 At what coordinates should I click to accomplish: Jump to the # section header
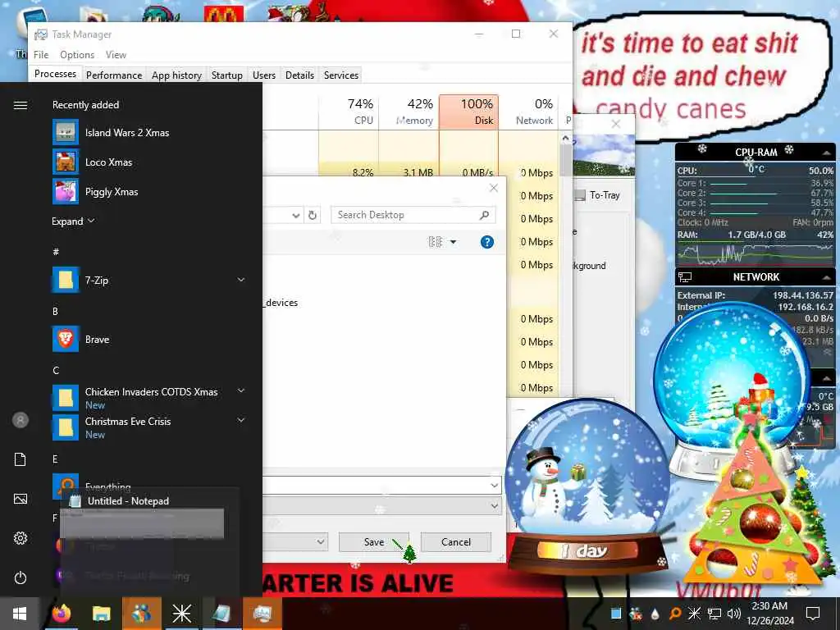pyautogui.click(x=56, y=251)
